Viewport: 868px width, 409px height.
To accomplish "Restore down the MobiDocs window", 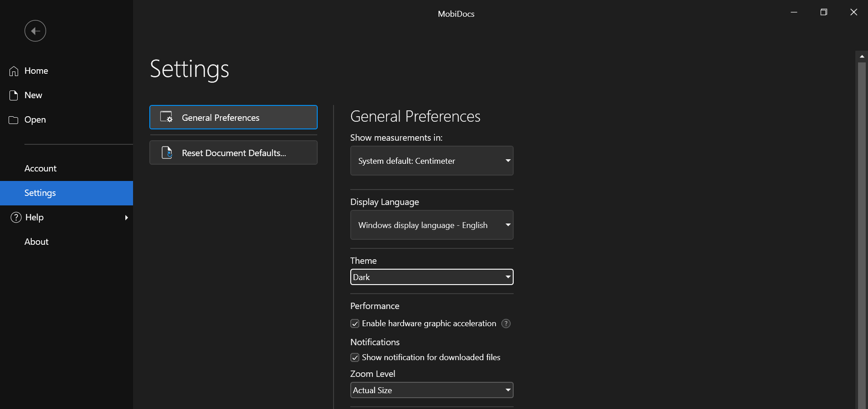I will click(824, 12).
